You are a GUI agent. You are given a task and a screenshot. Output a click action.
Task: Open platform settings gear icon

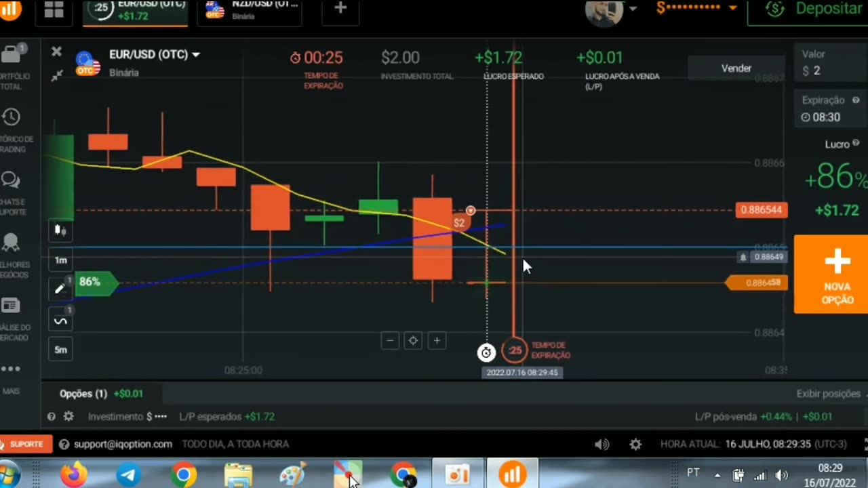[635, 445]
